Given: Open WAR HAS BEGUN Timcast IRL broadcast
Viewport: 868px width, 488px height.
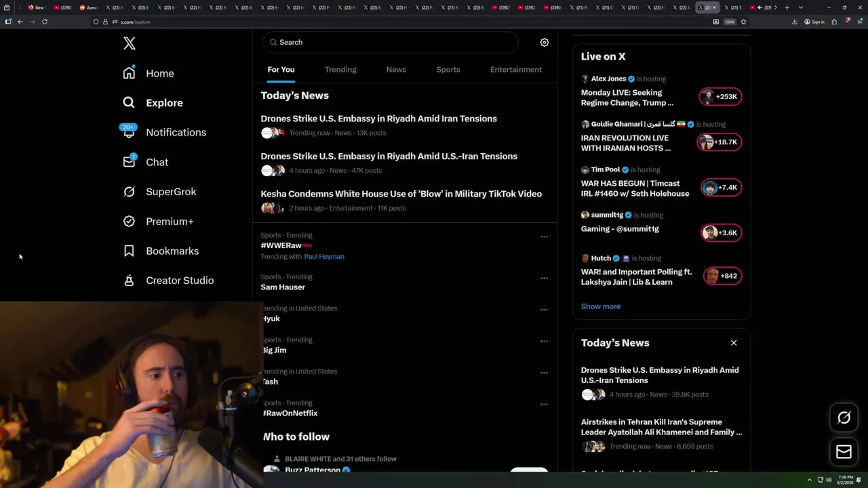Looking at the screenshot, I should 635,188.
